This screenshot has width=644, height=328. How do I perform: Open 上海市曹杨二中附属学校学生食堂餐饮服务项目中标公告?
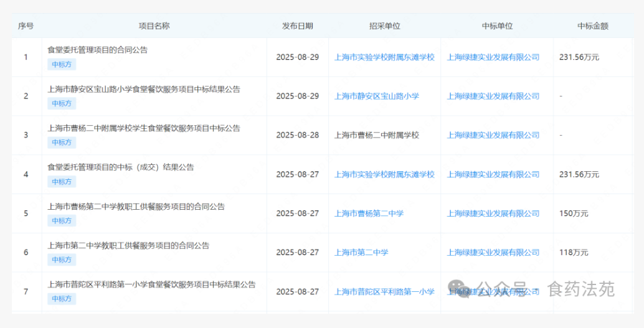[144, 128]
